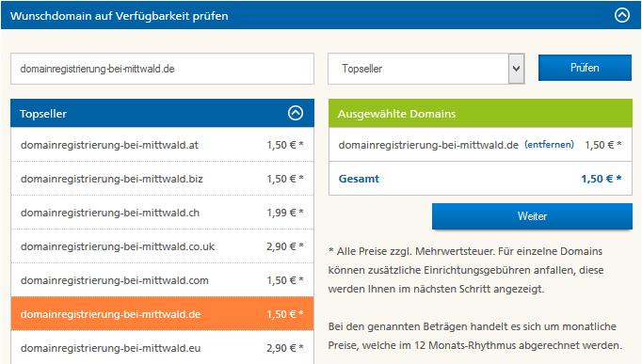Click the 2,90 € price for .eu domain
The width and height of the screenshot is (642, 364).
click(285, 348)
